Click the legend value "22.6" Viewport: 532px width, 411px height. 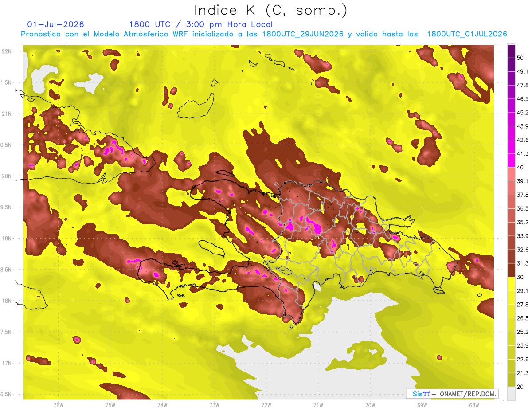pyautogui.click(x=523, y=359)
